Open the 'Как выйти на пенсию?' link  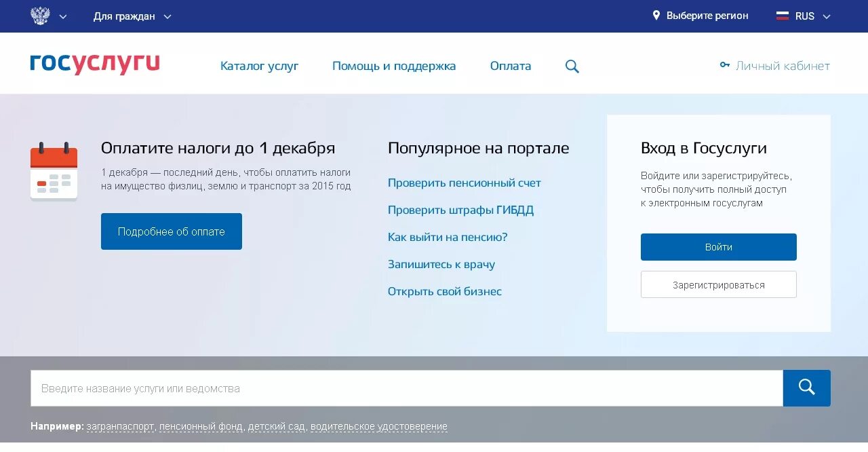[x=448, y=237]
